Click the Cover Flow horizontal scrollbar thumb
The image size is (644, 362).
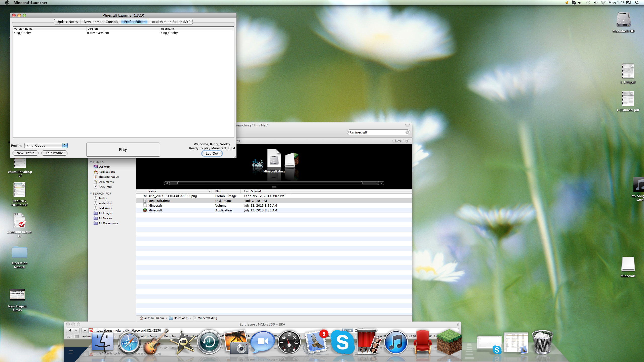(x=270, y=183)
